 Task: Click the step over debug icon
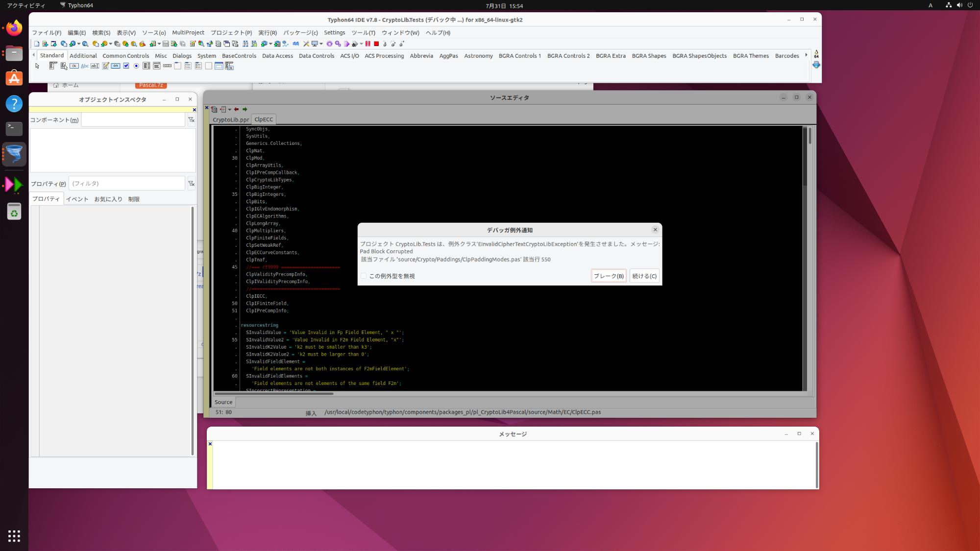click(x=393, y=44)
